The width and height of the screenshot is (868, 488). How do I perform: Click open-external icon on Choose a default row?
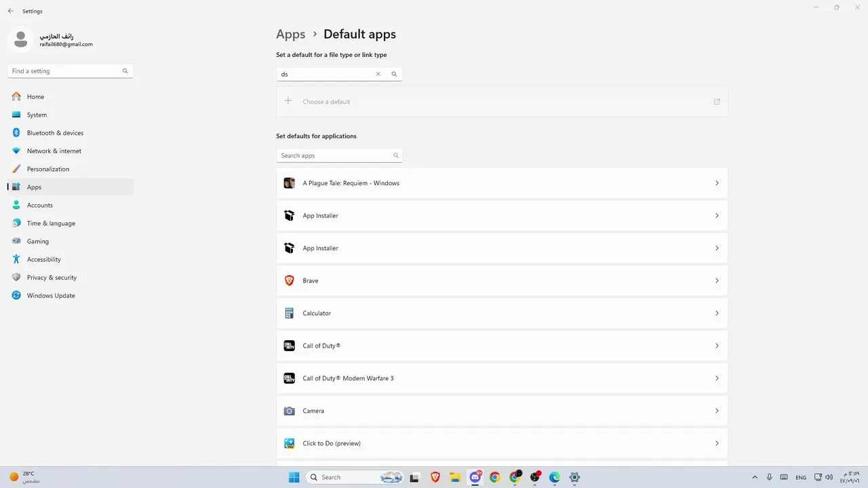717,102
